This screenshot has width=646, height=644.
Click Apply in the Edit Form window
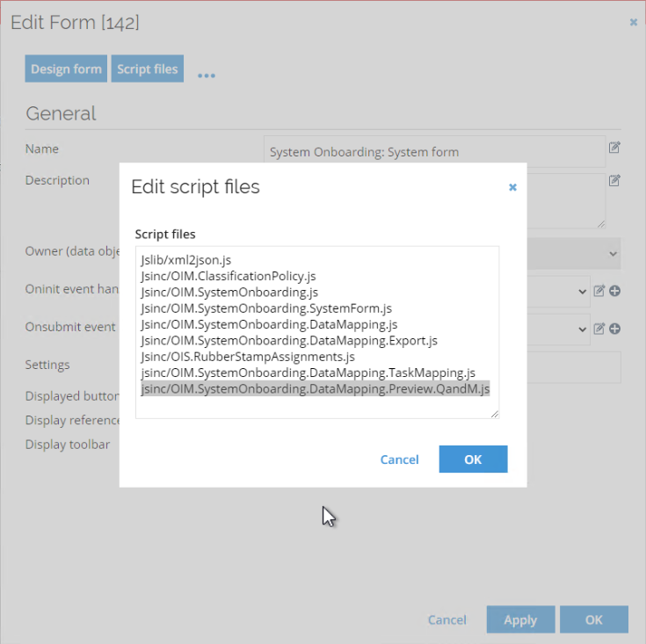pyautogui.click(x=520, y=619)
